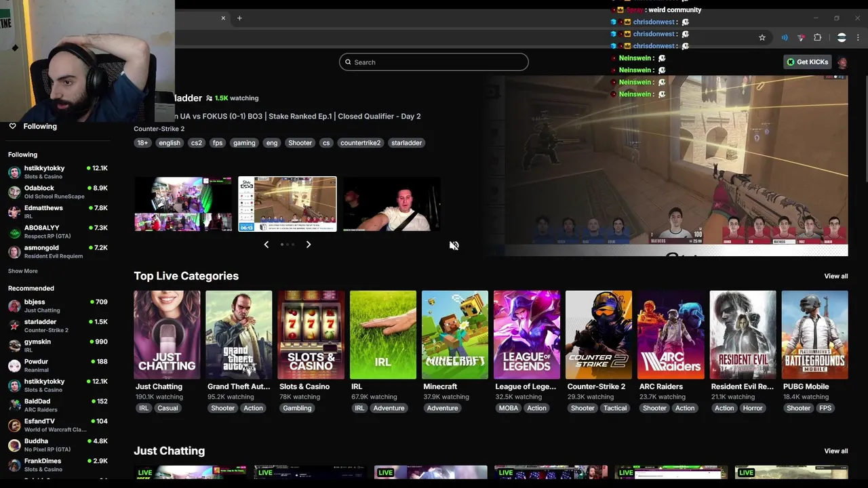Select the gaming tag
The width and height of the screenshot is (868, 488).
pyautogui.click(x=244, y=143)
